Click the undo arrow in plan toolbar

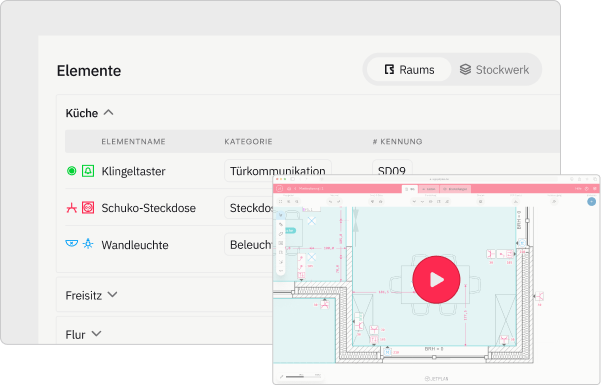click(x=330, y=202)
